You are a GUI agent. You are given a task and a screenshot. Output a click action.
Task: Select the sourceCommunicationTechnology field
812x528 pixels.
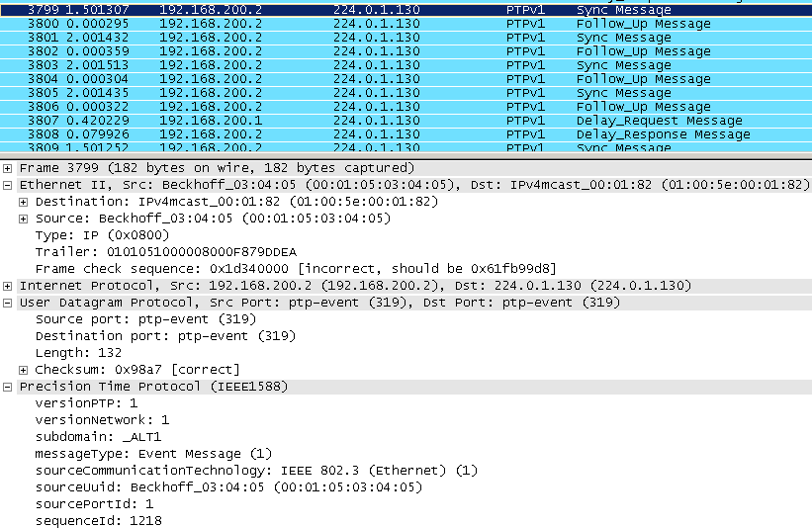(256, 471)
